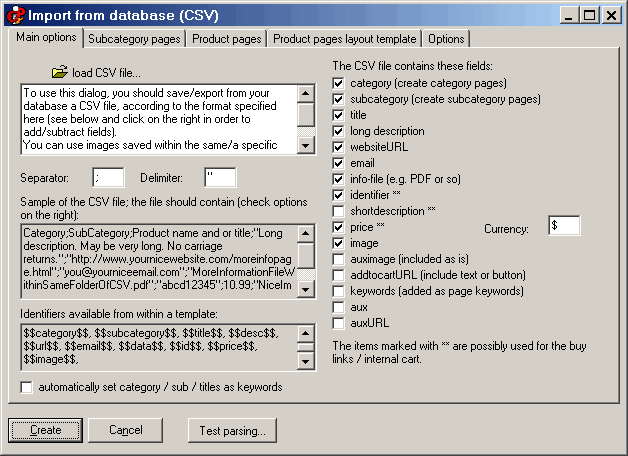Viewport: 628px width, 456px height.
Task: Switch to the Subcategory pages tab
Action: click(135, 39)
